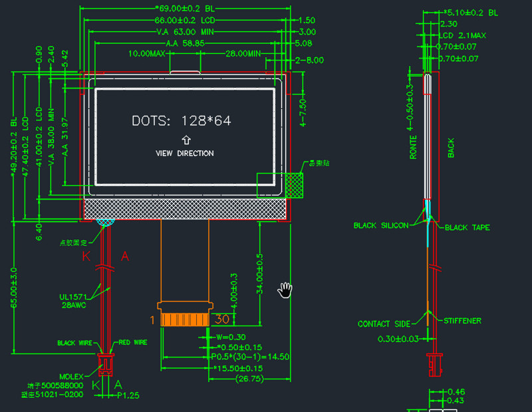Select the 4-7.50 vertical dimension

[x=303, y=113]
